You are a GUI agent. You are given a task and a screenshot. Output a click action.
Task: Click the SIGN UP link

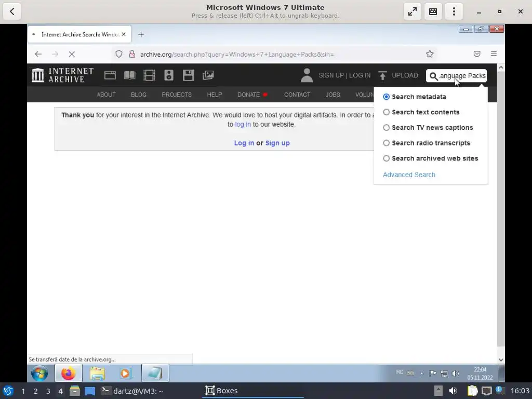pyautogui.click(x=331, y=75)
